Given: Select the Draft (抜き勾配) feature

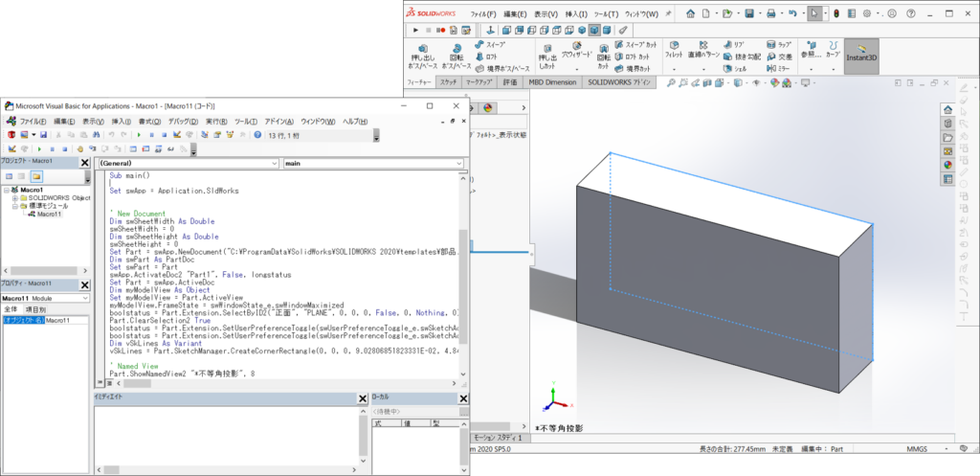Looking at the screenshot, I should [x=743, y=57].
